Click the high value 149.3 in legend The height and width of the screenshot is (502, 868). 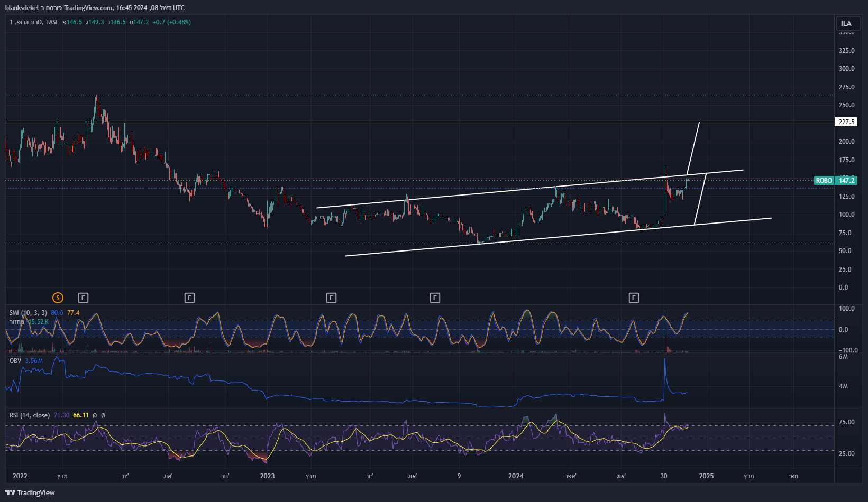click(96, 22)
